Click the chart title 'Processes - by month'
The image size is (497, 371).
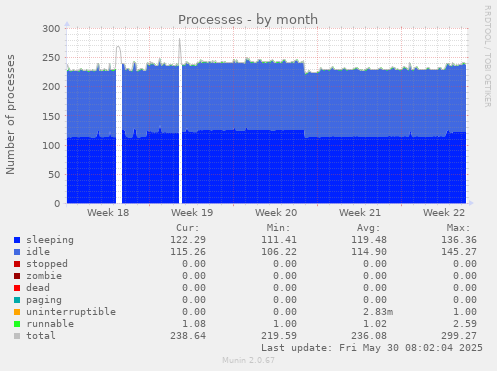[248, 20]
